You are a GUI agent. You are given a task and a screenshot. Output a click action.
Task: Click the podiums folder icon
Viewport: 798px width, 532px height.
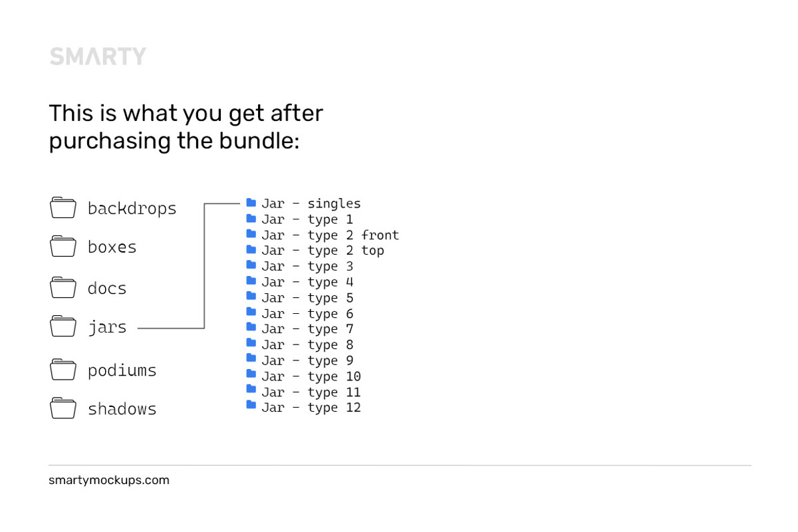(x=63, y=369)
